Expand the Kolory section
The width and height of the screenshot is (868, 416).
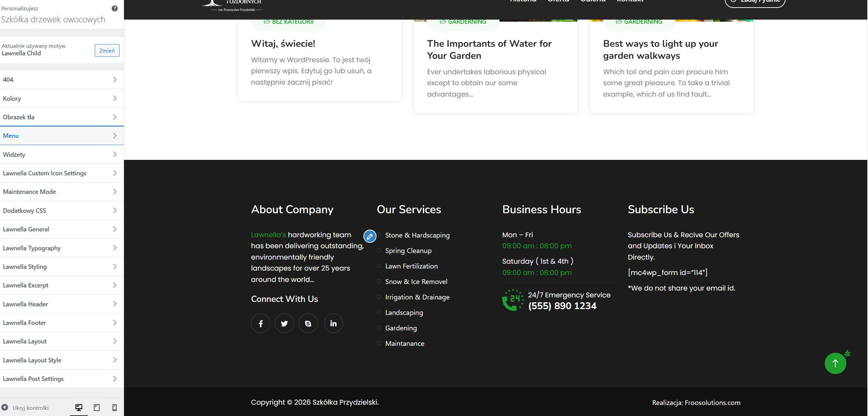62,98
